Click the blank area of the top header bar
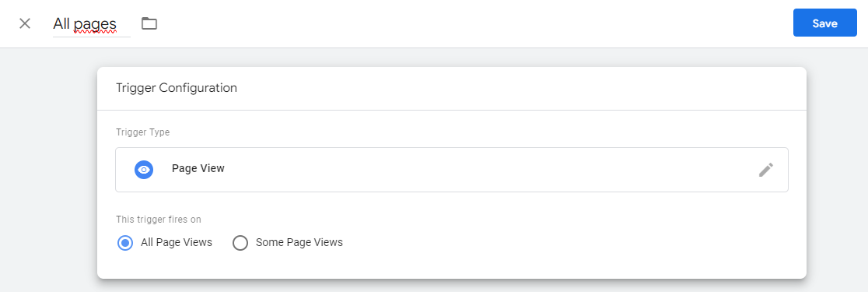This screenshot has width=868, height=292. coord(471,23)
